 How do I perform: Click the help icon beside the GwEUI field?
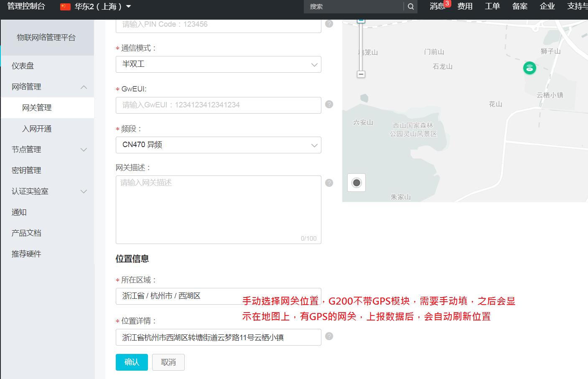pos(329,105)
